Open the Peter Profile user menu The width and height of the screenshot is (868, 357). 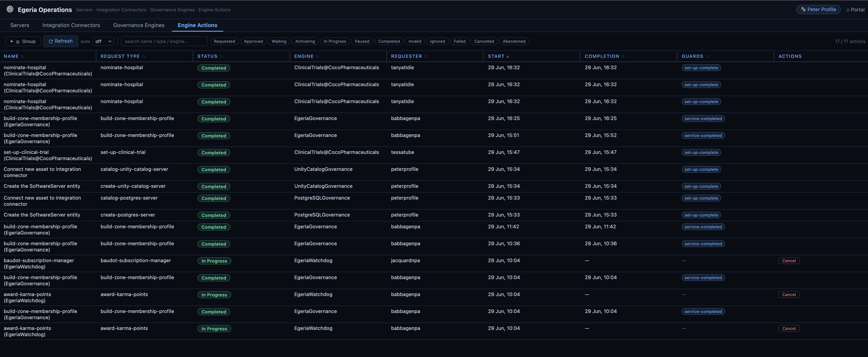(x=818, y=10)
